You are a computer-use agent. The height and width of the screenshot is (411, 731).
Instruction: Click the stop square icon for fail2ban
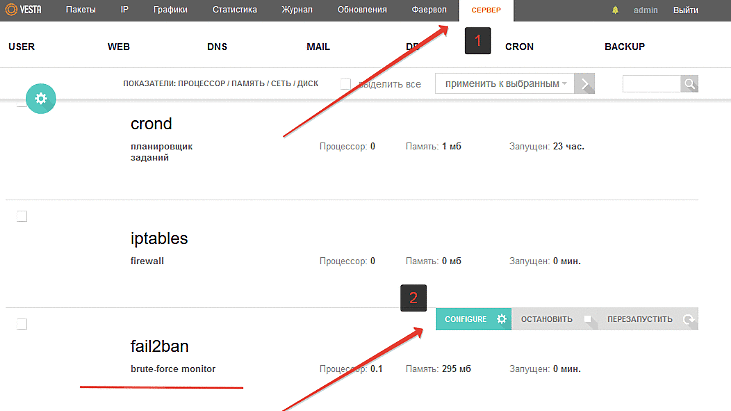(588, 320)
